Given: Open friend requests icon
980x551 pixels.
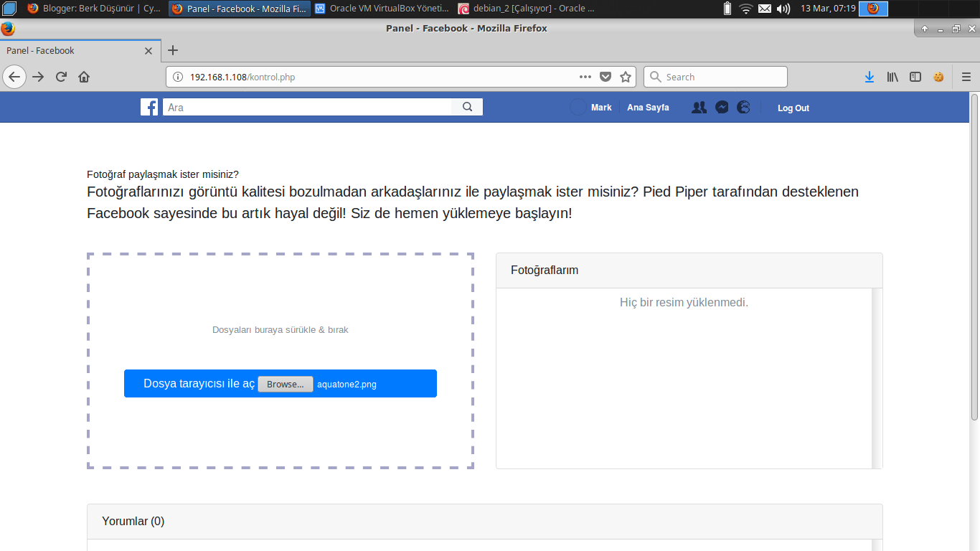Looking at the screenshot, I should [x=699, y=107].
